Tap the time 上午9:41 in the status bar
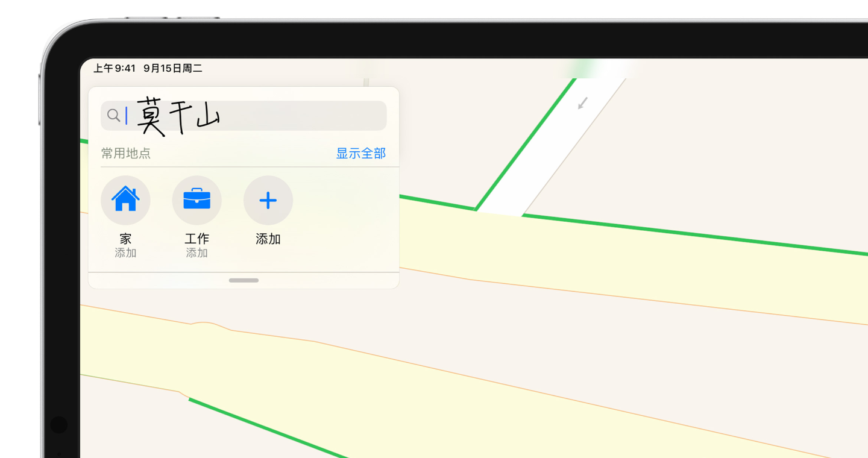 click(x=115, y=69)
